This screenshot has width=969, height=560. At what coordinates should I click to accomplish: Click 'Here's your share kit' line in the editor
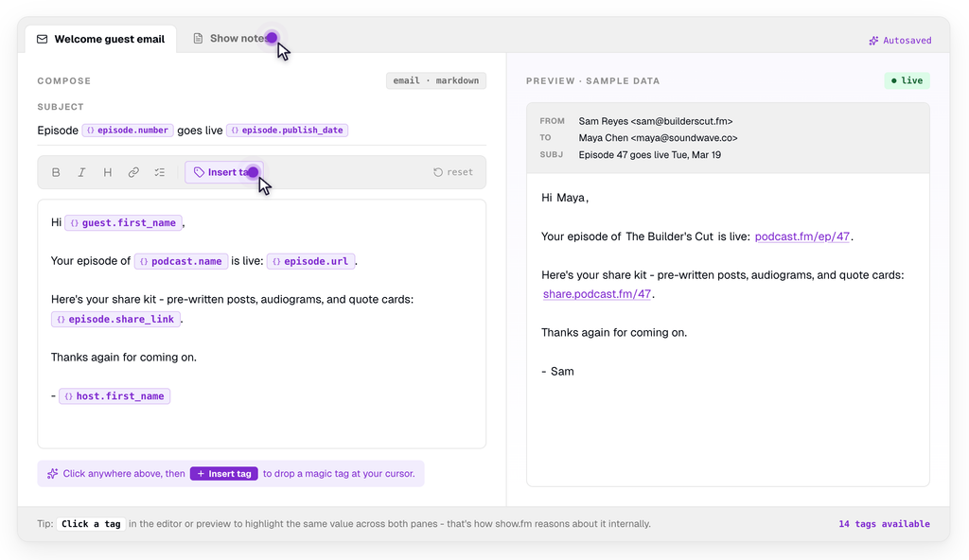tap(233, 300)
